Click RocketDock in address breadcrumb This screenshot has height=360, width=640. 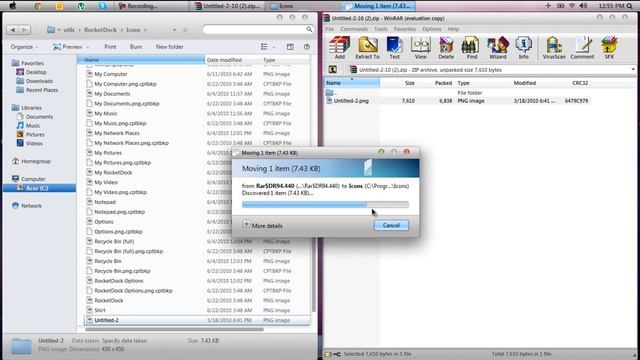tap(100, 30)
